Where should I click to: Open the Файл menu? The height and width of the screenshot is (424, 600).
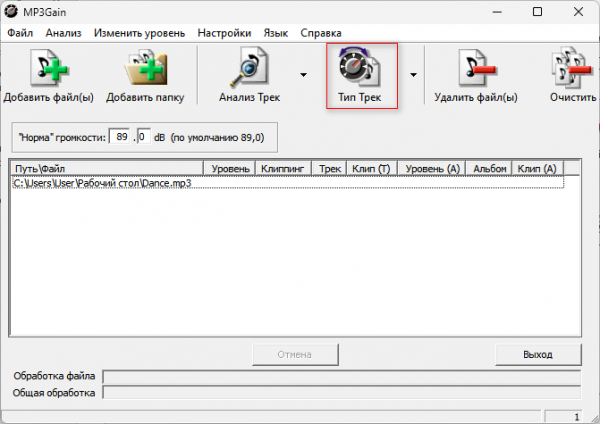click(x=20, y=33)
